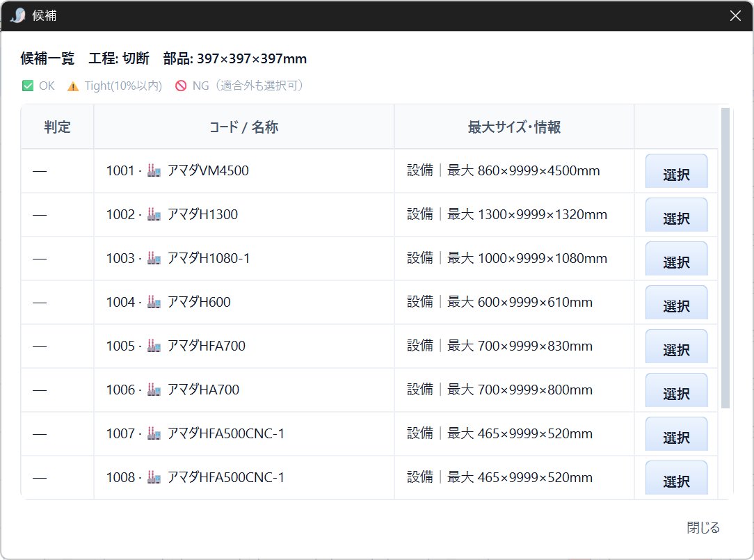The height and width of the screenshot is (560, 754).
Task: Click the vertical scrollbar of the candidate list
Action: point(725,258)
